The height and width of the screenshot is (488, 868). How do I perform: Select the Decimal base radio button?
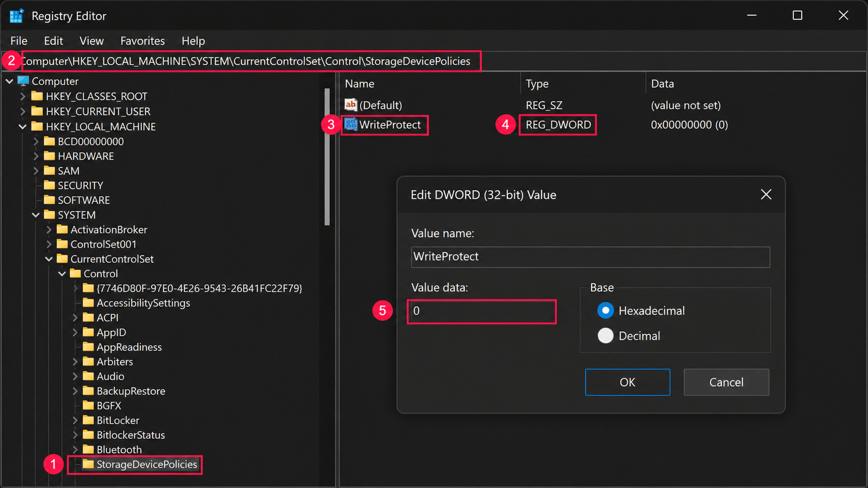tap(605, 336)
